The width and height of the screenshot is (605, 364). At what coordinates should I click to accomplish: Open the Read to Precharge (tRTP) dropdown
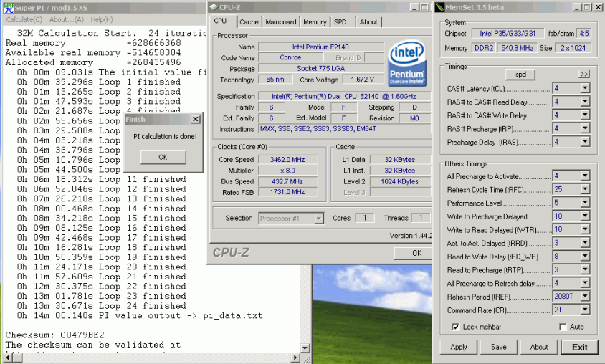pos(585,269)
